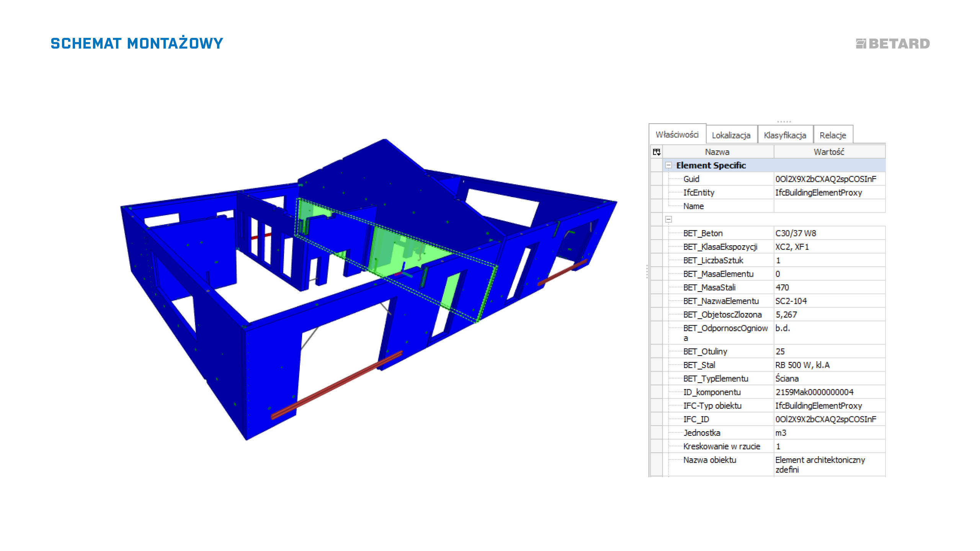Select the IfcEntity property name
Image resolution: width=980 pixels, height=551 pixels.
699,192
